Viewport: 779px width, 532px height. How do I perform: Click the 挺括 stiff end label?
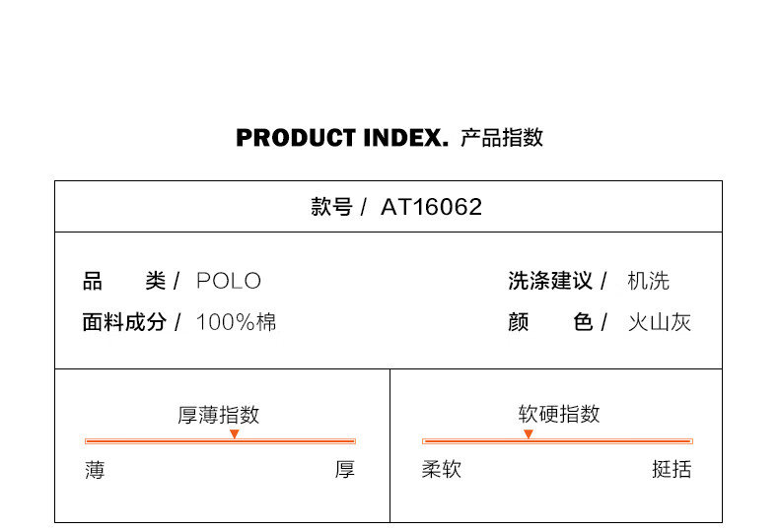pos(672,470)
